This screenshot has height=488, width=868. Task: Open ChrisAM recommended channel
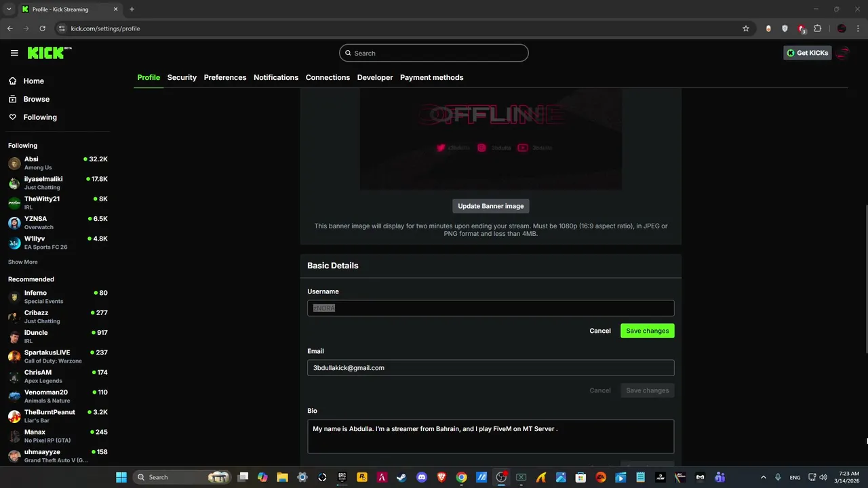(x=58, y=376)
